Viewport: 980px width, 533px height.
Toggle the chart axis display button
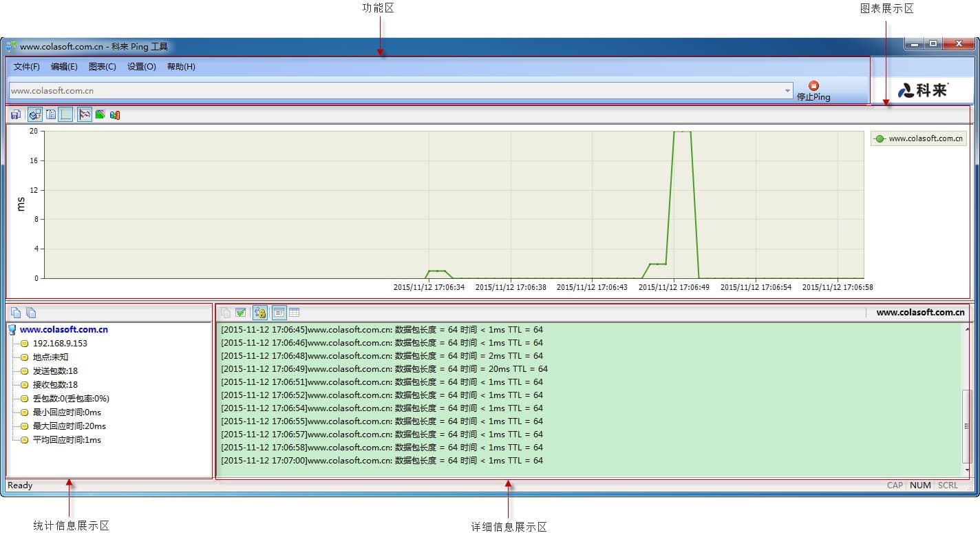click(x=65, y=115)
